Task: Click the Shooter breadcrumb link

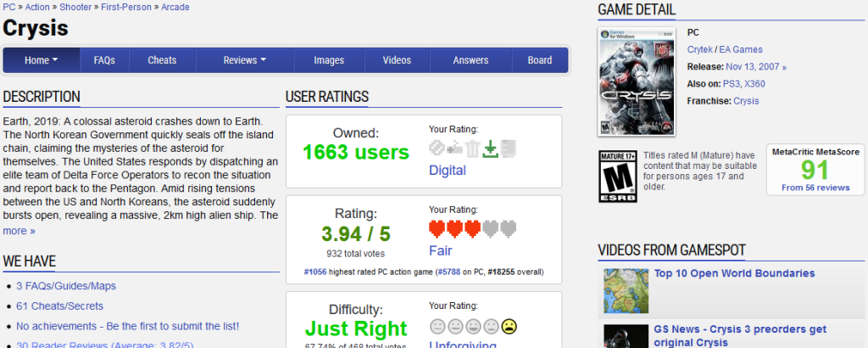Action: point(75,7)
